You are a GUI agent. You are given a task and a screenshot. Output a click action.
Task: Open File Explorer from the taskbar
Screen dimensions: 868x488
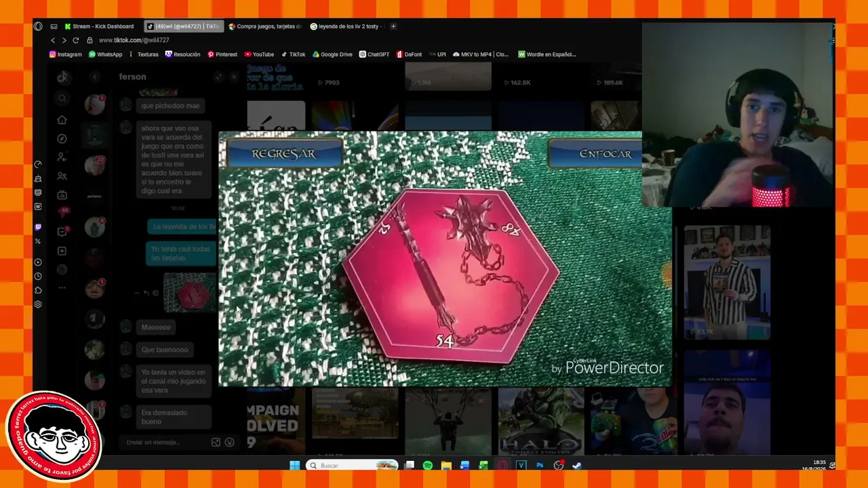446,466
